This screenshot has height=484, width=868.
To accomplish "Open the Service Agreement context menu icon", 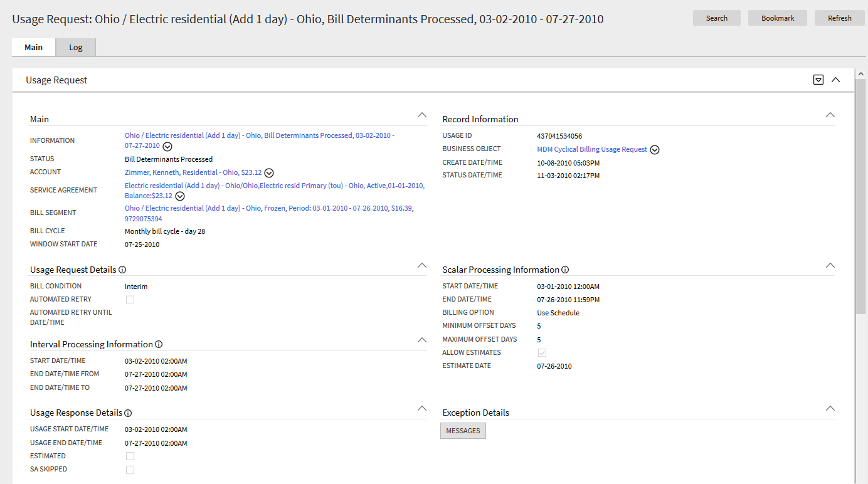I will (179, 196).
